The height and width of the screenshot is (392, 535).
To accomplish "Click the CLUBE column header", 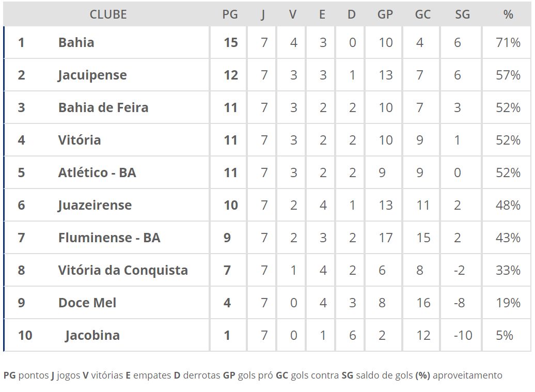I will pos(108,14).
